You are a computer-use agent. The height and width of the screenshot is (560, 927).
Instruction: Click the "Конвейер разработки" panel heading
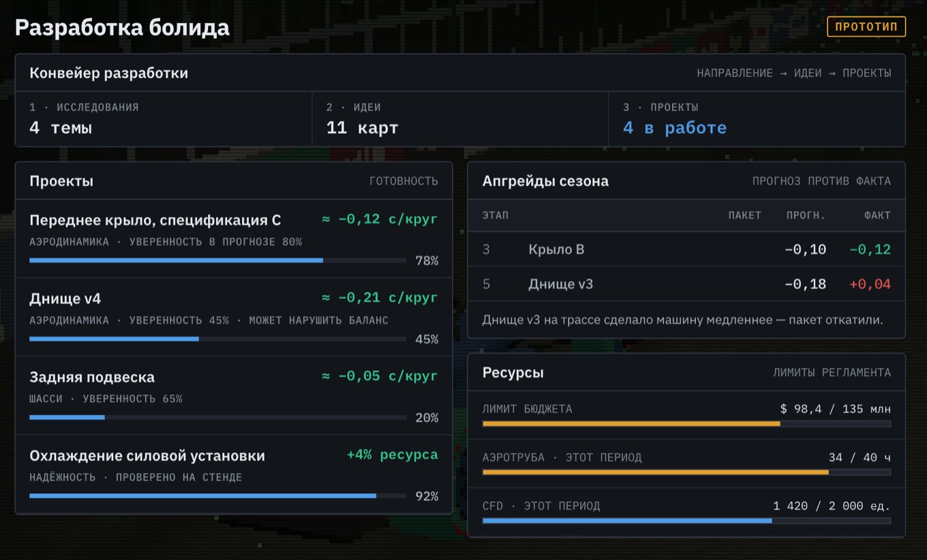[x=109, y=73]
